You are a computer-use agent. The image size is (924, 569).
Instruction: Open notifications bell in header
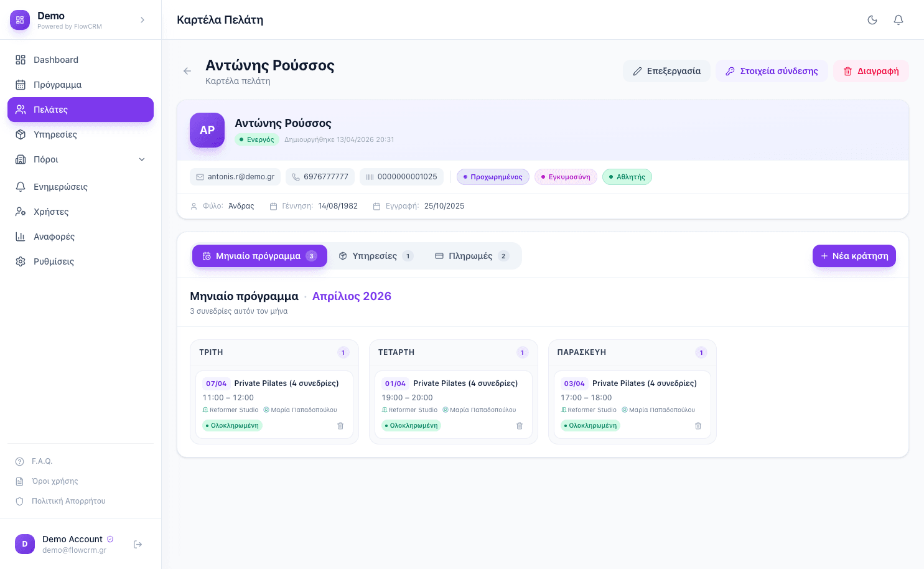[898, 20]
